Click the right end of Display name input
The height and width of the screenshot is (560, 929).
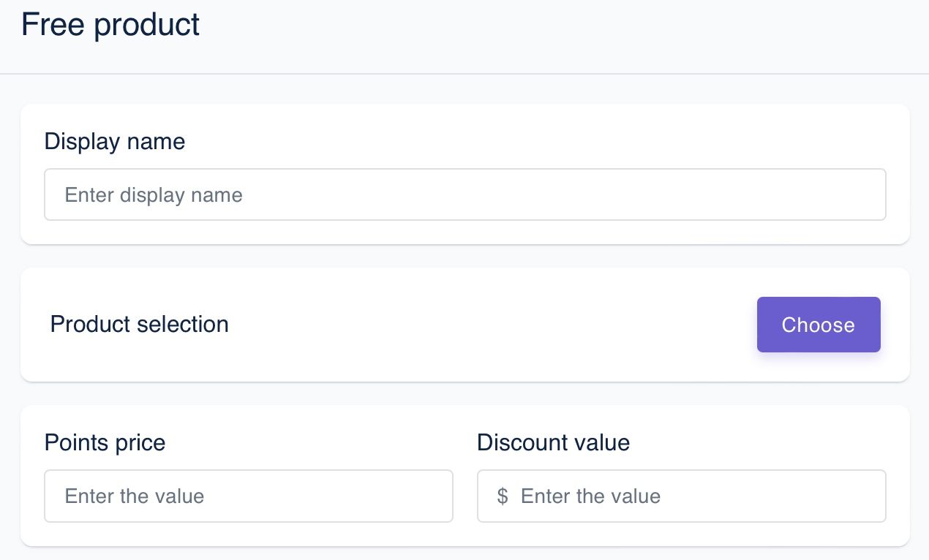point(863,194)
